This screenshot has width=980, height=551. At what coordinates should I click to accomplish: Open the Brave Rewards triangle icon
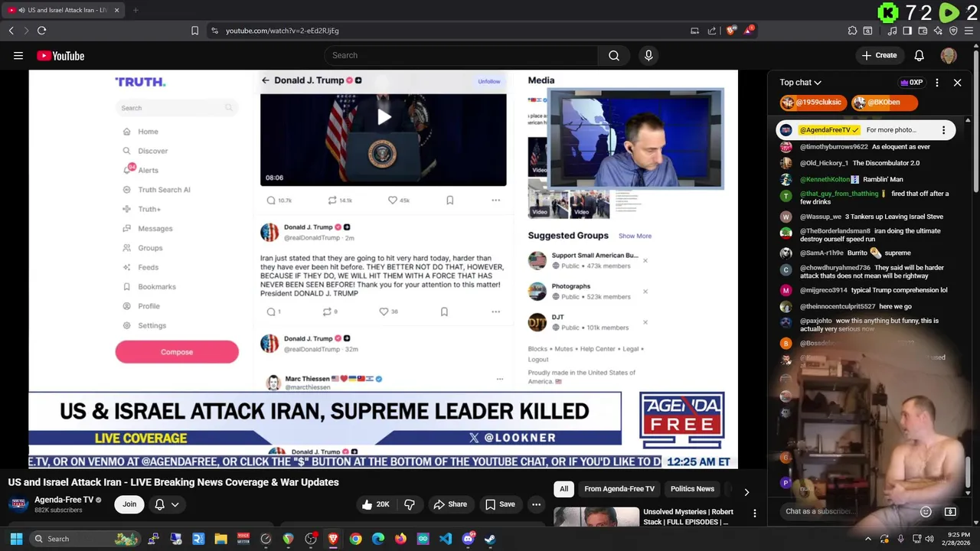750,31
